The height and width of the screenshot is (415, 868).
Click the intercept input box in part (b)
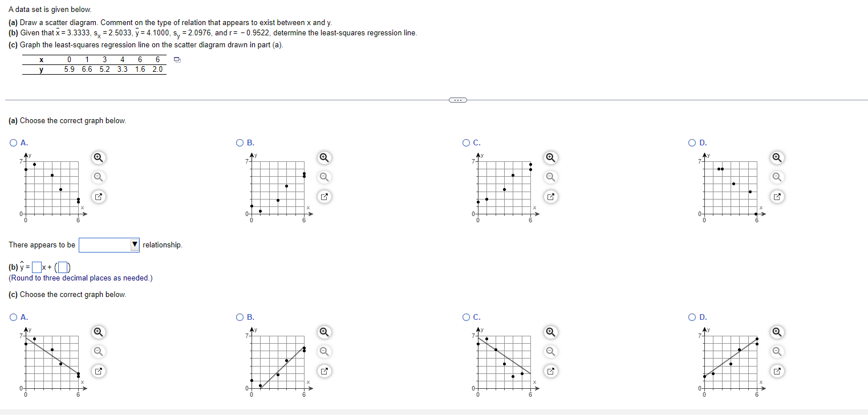pos(63,266)
